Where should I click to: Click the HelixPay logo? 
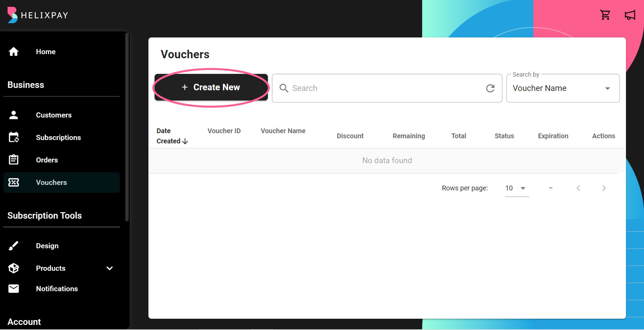(38, 15)
